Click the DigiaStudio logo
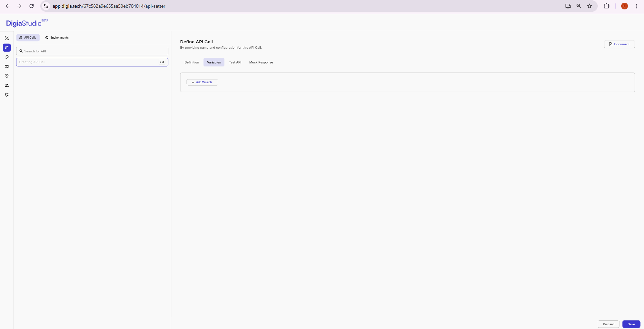 coord(24,23)
